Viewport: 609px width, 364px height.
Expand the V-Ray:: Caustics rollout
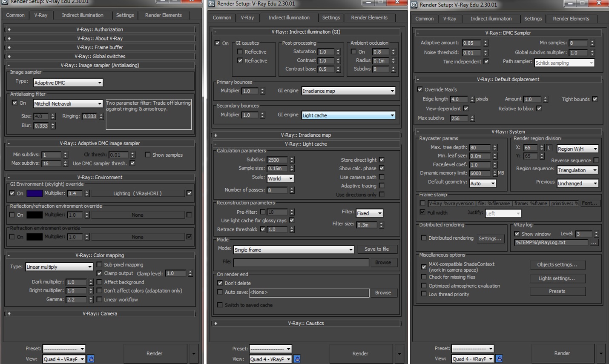click(x=306, y=323)
